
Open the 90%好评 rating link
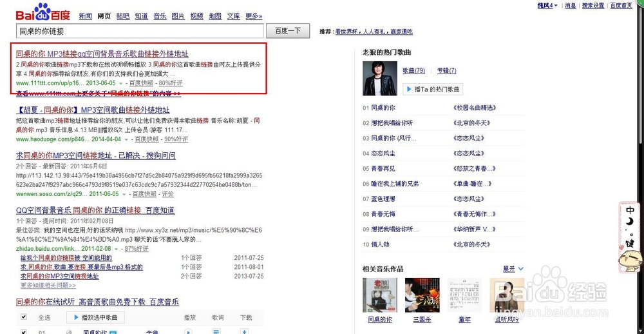(x=176, y=139)
